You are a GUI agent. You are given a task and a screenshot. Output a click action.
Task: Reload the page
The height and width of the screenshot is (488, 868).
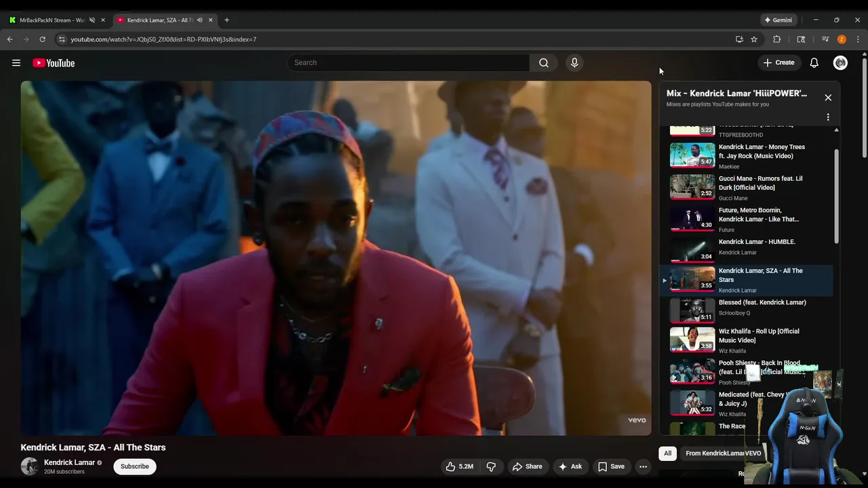click(43, 39)
